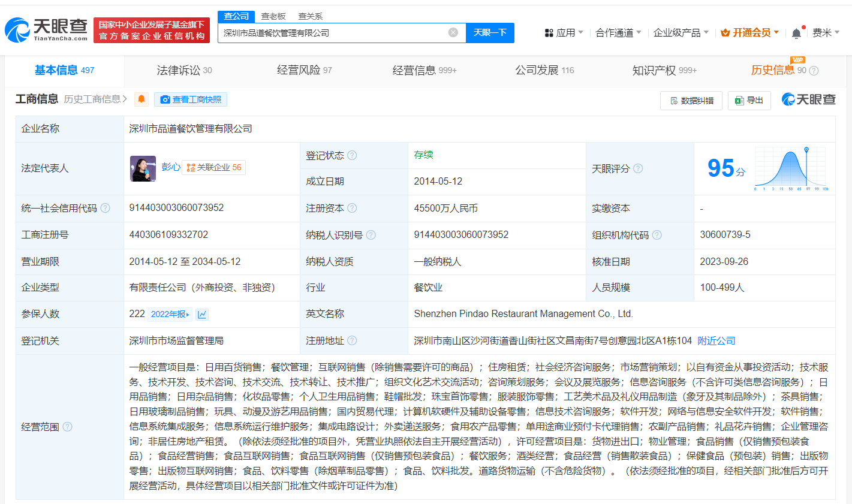Viewport: 852px width, 504px height.
Task: Click the legal representative photo thumbnail
Action: pyautogui.click(x=143, y=168)
